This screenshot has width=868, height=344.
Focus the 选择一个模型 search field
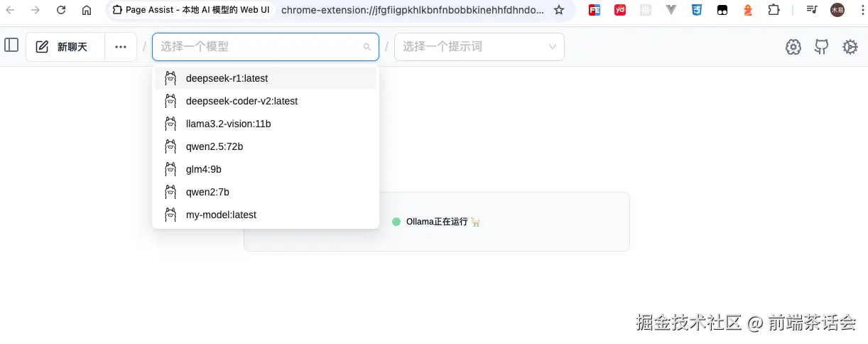pos(266,47)
